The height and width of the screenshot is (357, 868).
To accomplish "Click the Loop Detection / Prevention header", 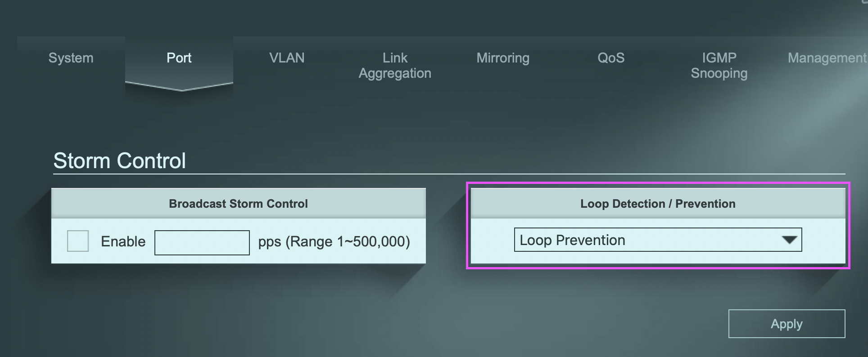I will pyautogui.click(x=658, y=203).
